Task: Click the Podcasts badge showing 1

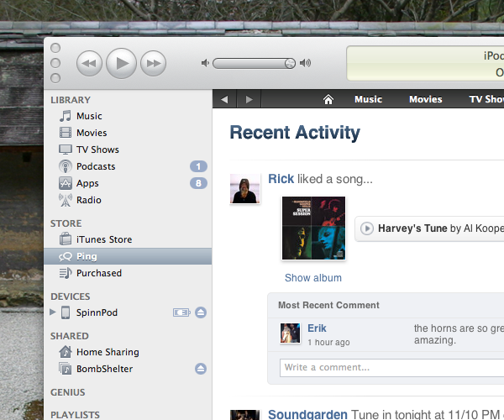Action: click(198, 166)
